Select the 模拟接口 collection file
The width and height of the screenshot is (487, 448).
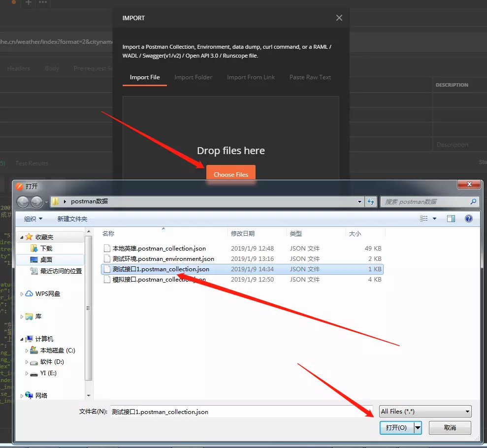[159, 280]
